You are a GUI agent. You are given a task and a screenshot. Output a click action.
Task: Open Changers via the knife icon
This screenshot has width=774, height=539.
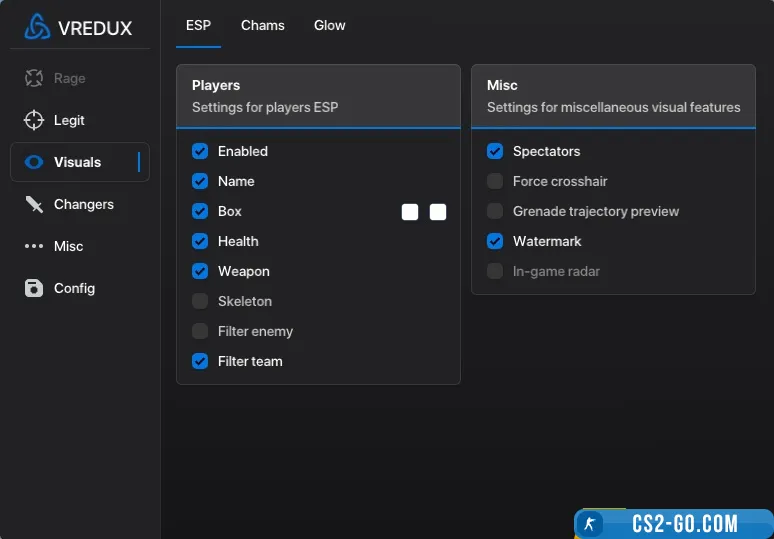click(x=34, y=204)
